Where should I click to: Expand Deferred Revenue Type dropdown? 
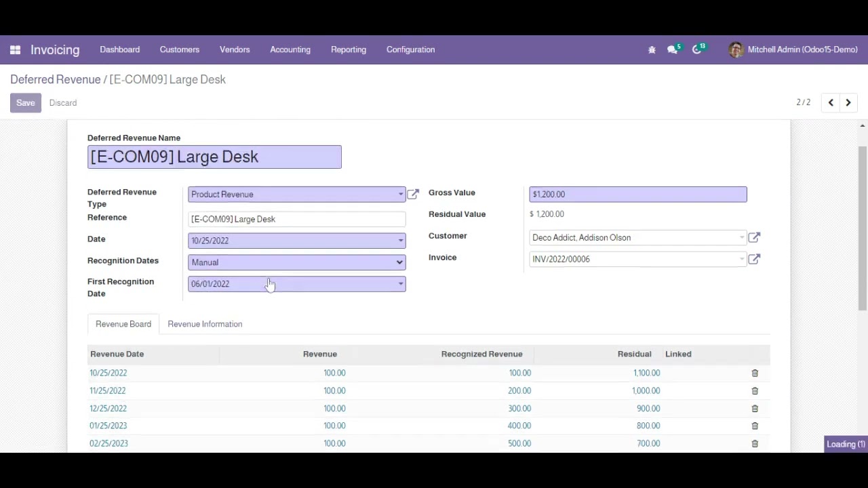[x=400, y=195]
